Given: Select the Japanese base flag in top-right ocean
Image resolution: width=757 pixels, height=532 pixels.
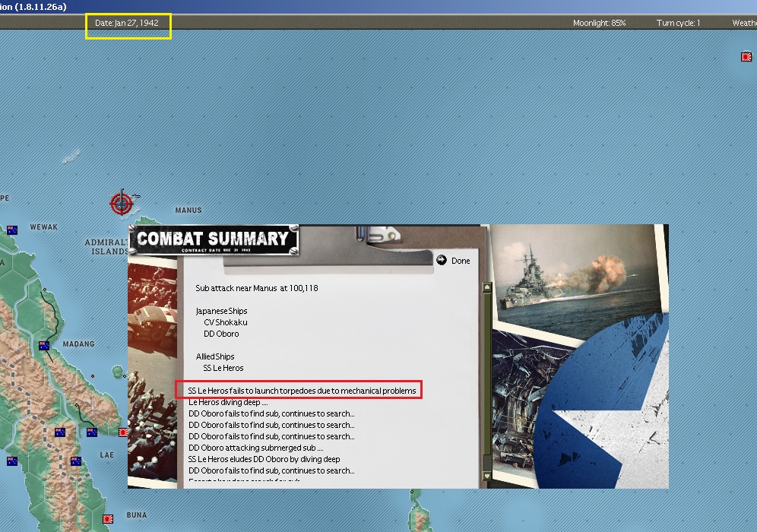Looking at the screenshot, I should click(746, 57).
